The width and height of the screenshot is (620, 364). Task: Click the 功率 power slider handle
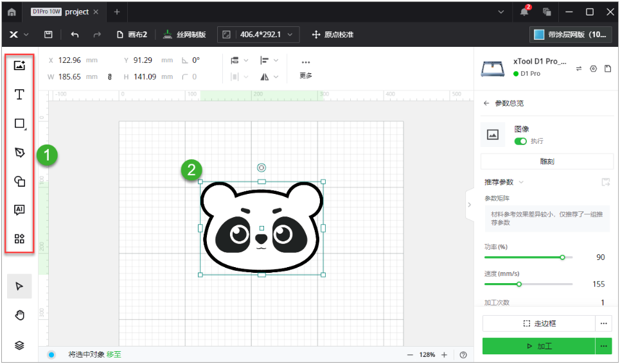(562, 257)
